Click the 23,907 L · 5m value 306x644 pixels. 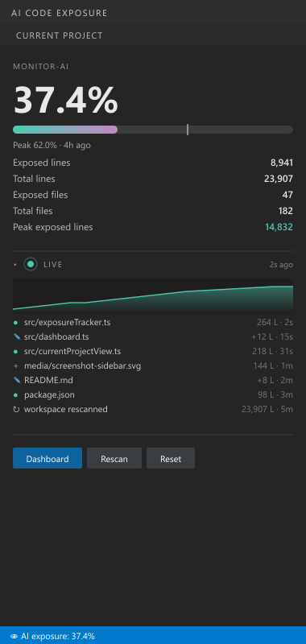[x=267, y=410]
